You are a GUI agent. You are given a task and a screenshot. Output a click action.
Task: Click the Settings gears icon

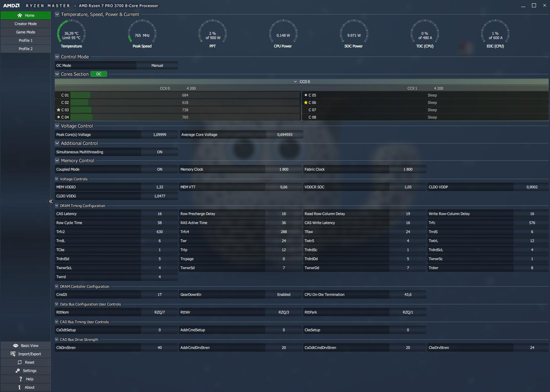[x=18, y=371]
